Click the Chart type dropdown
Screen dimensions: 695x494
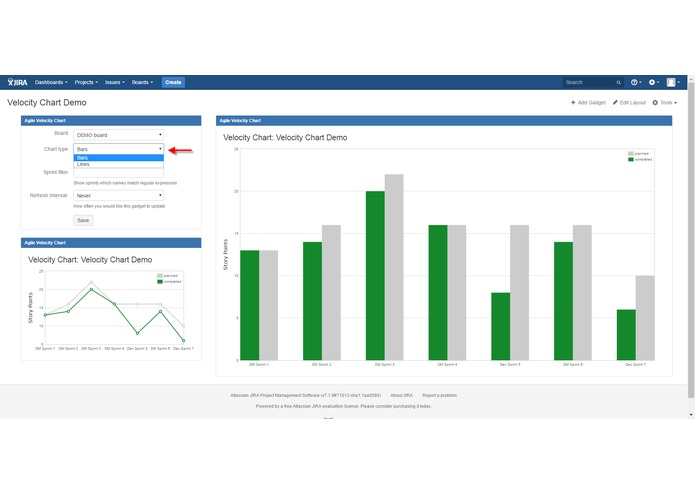[x=118, y=149]
